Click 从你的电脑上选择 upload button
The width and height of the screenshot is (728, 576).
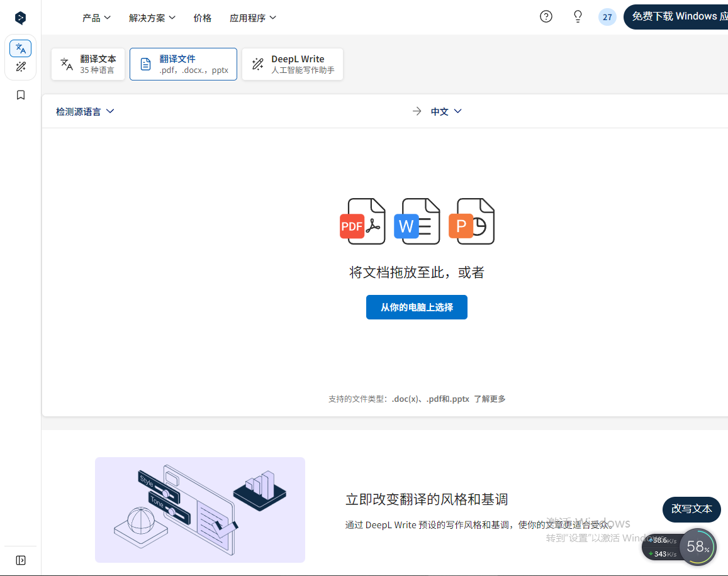417,307
